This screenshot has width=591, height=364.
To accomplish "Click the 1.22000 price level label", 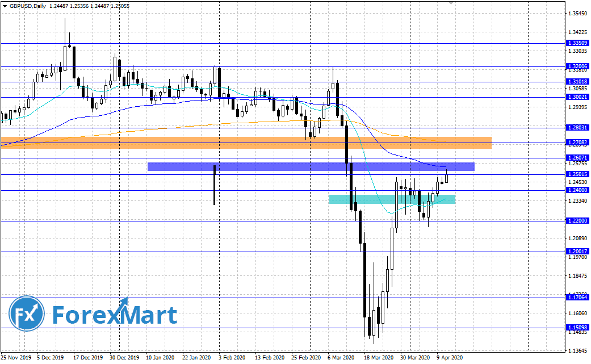I will (577, 220).
